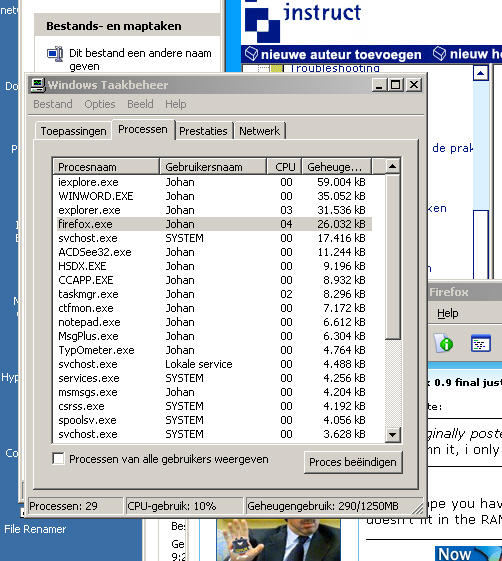Select the spoolsv.exe process row

point(213,420)
